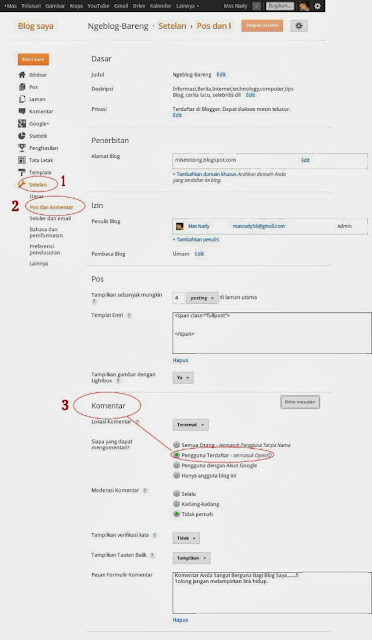Select Hanya anggota blog ini option

pos(176,475)
